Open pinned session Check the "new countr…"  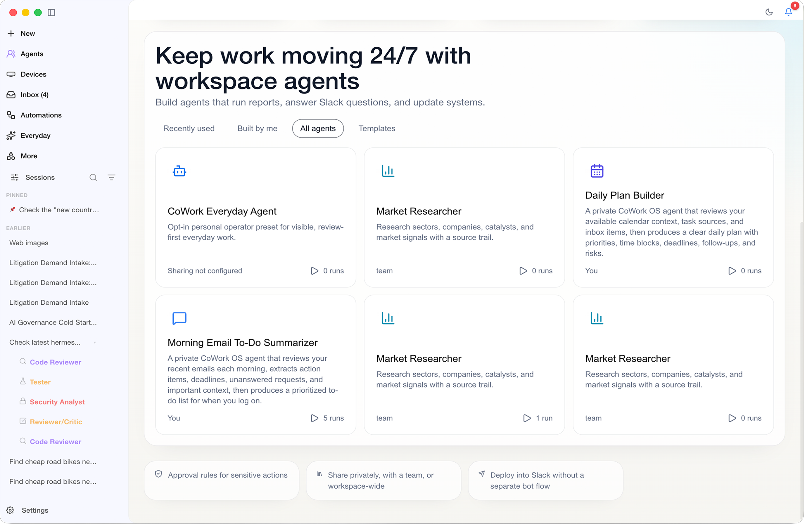point(59,210)
